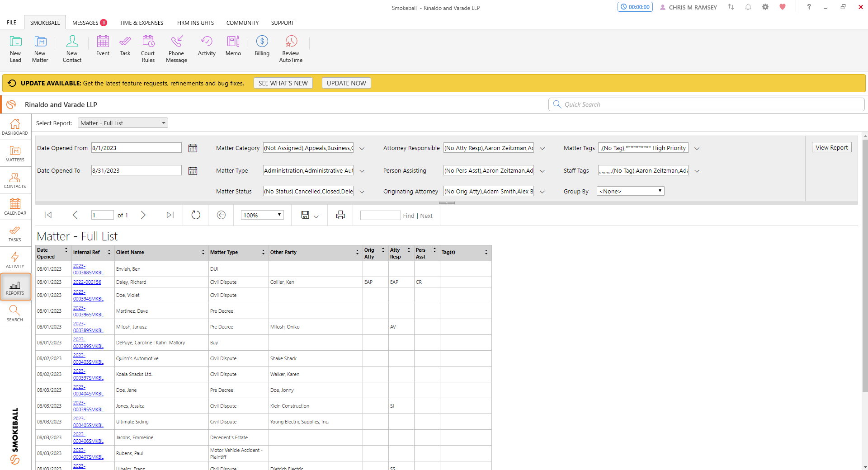Image resolution: width=868 pixels, height=470 pixels.
Task: Open Billing from the ribbon
Action: [262, 46]
